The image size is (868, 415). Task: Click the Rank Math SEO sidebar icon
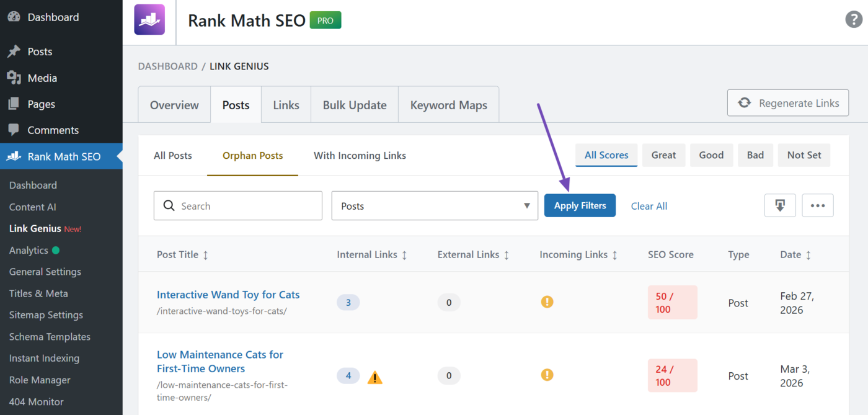[x=14, y=156]
